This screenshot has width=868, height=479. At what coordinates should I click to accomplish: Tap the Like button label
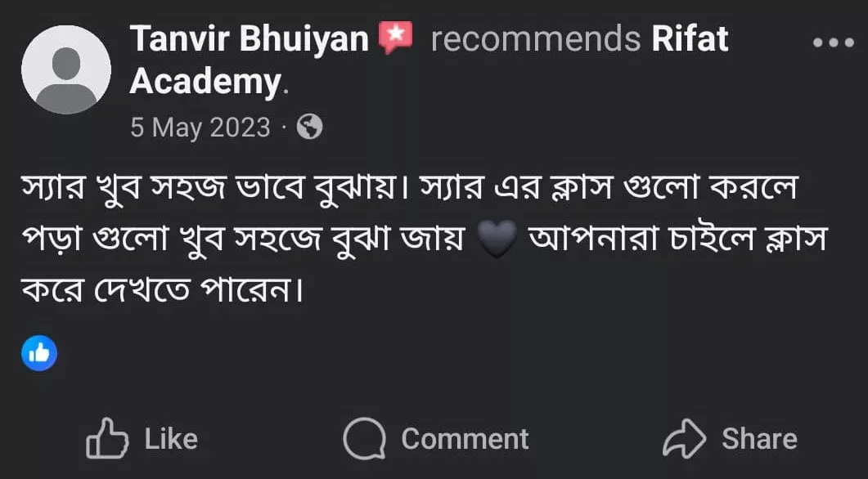point(171,439)
